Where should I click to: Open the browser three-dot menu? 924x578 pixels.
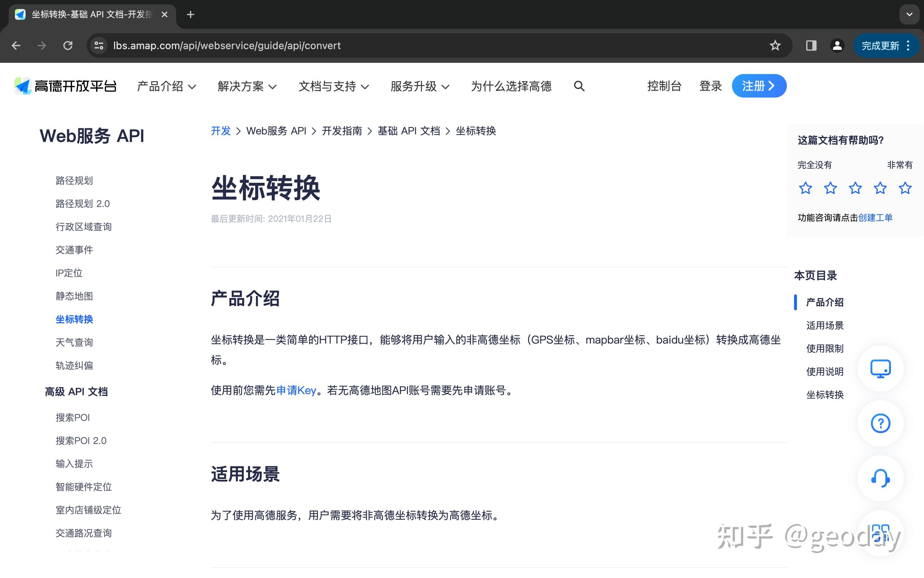[908, 46]
